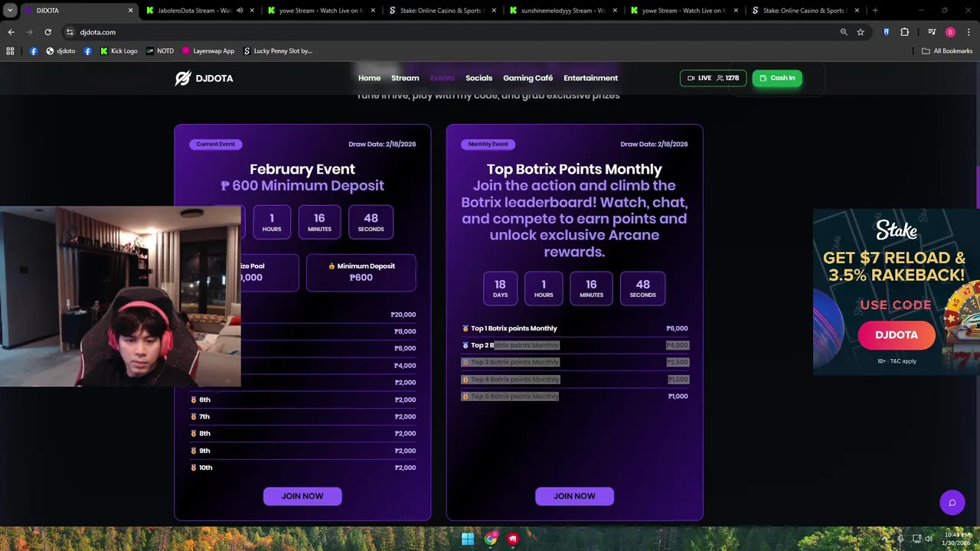Open the Bitwarden shield extension icon
This screenshot has width=980, height=551.
pos(887,32)
